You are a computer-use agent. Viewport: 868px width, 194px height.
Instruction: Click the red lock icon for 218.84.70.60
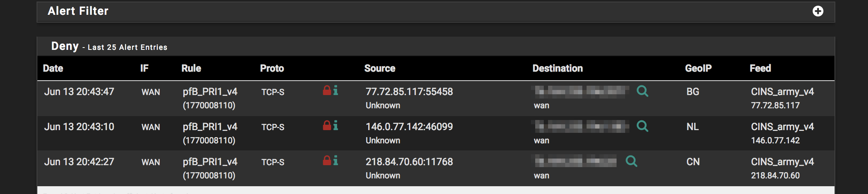pos(327,160)
